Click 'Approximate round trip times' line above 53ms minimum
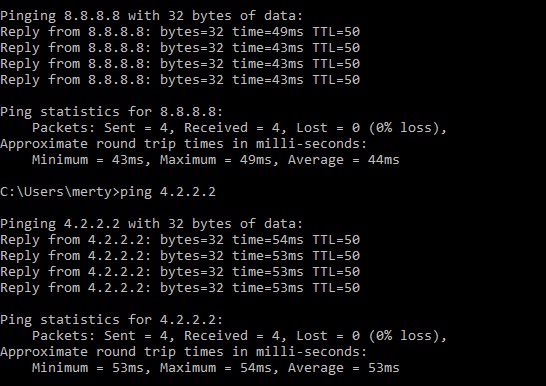 pyautogui.click(x=184, y=352)
